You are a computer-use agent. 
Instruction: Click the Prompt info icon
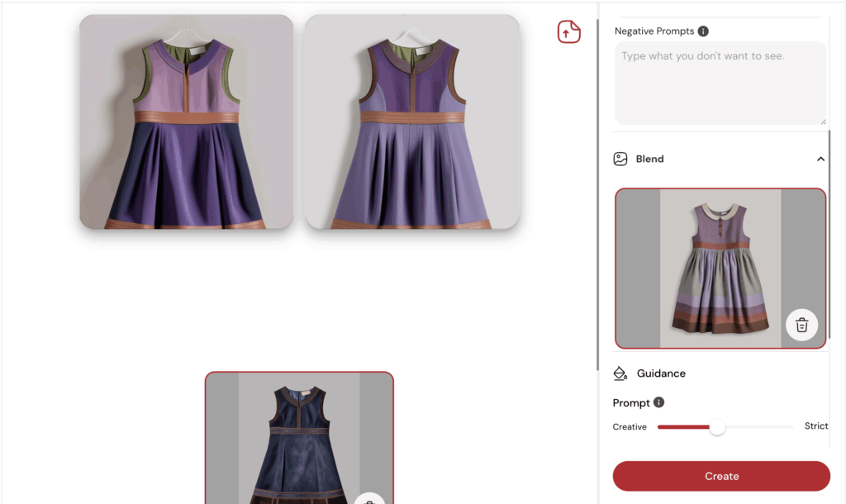(x=658, y=402)
